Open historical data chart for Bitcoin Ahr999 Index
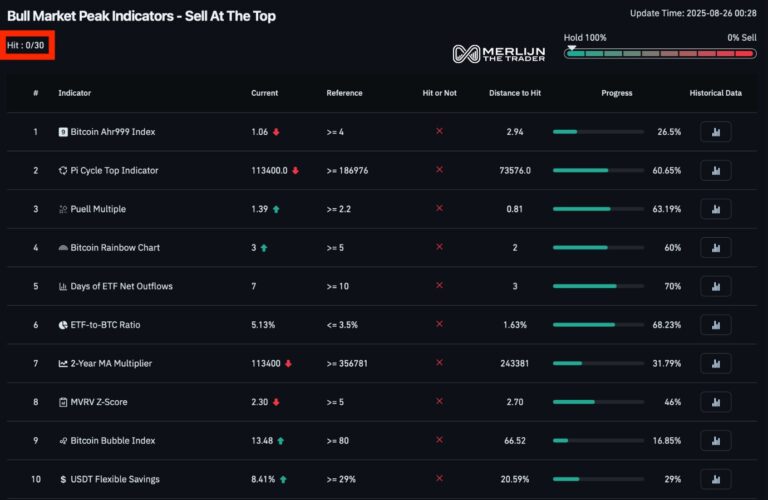The image size is (768, 500). pos(716,132)
